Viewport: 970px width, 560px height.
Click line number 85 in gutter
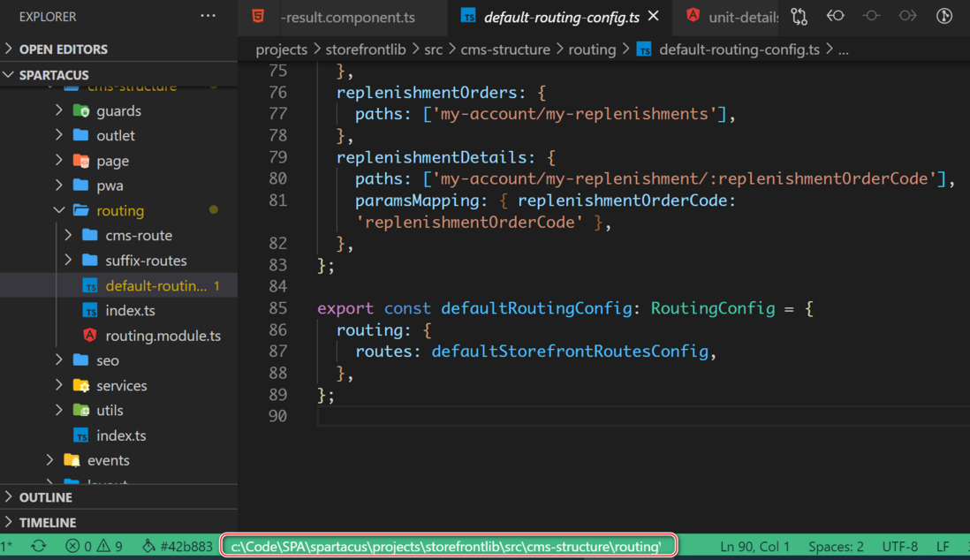[x=278, y=308]
